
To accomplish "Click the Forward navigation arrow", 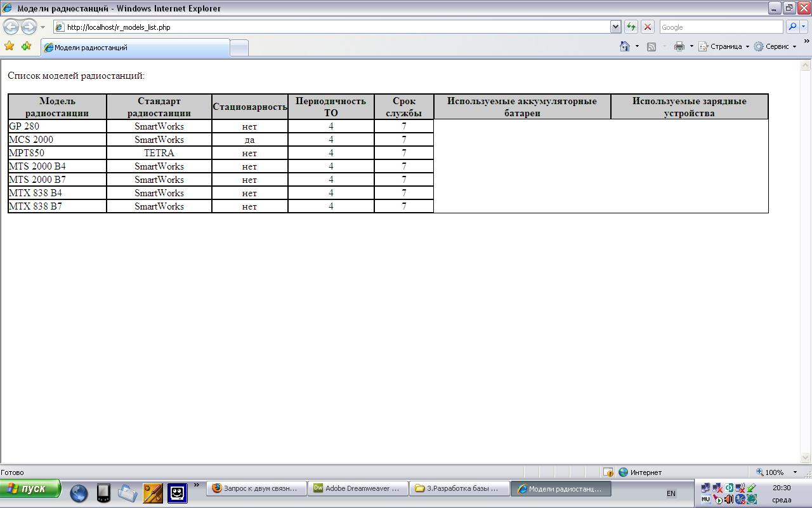I will click(29, 27).
